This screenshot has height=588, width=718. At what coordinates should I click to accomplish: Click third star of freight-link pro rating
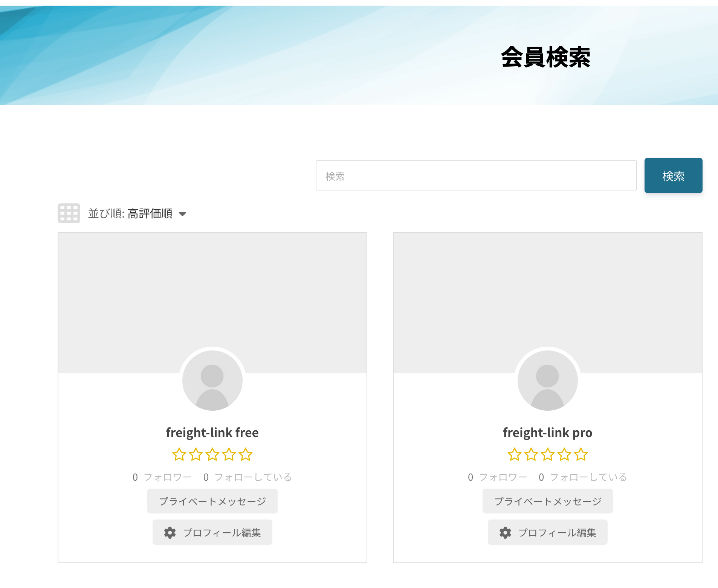pyautogui.click(x=547, y=455)
